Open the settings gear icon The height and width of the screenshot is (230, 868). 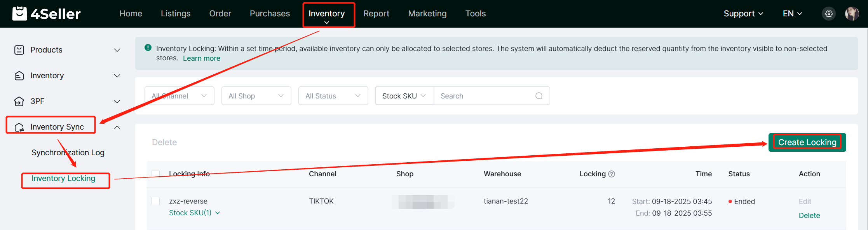pos(829,14)
